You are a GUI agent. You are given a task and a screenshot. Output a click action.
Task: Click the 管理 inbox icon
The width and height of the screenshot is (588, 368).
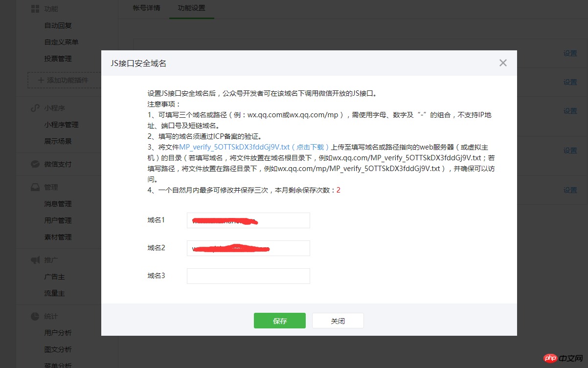click(x=35, y=187)
